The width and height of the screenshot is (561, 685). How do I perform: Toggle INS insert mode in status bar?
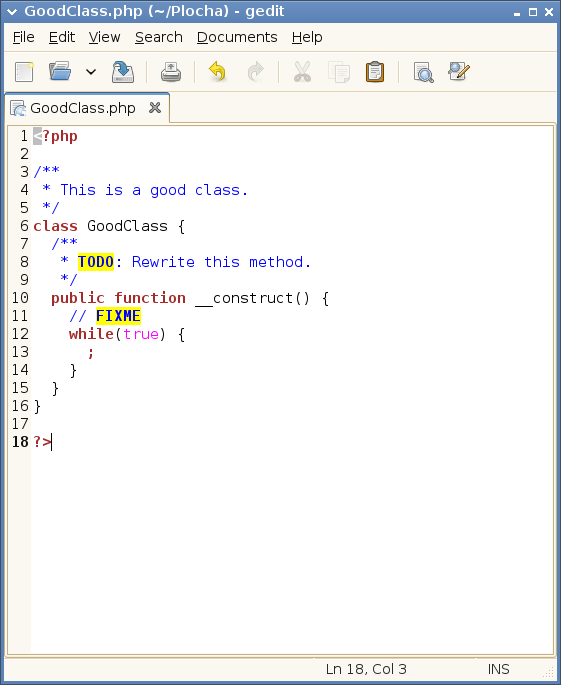pyautogui.click(x=499, y=669)
